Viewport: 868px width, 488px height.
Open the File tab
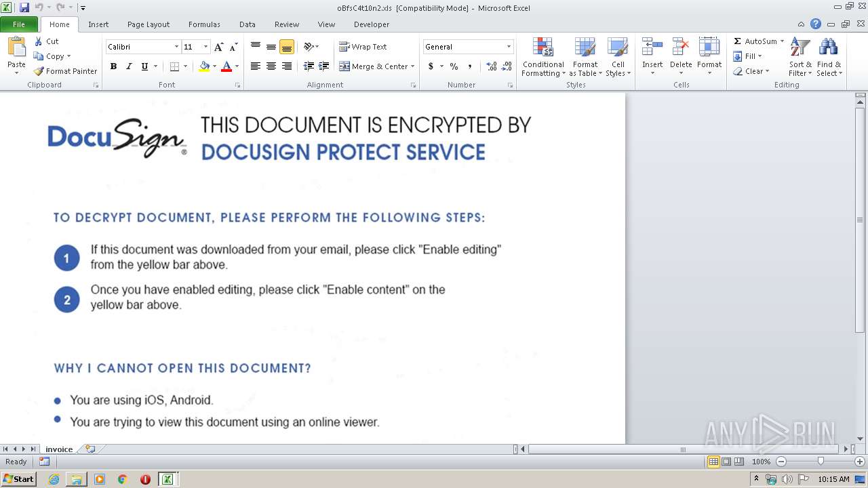point(20,24)
